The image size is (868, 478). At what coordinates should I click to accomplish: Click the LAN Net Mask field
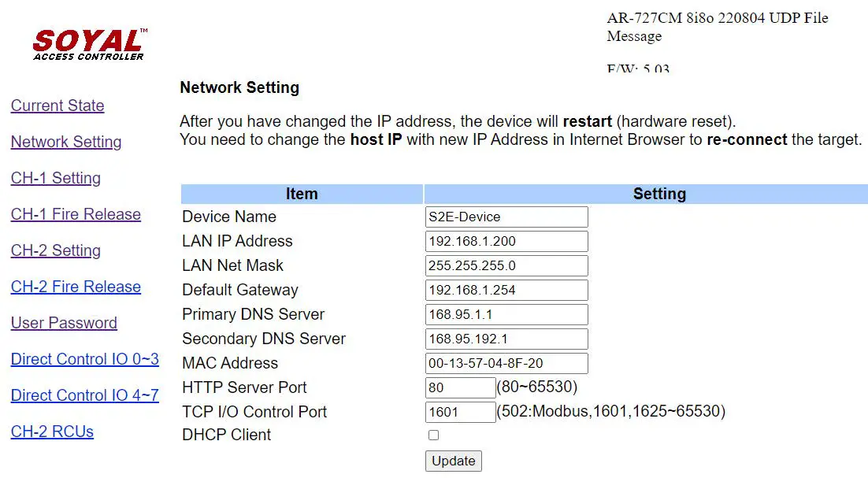pyautogui.click(x=506, y=265)
